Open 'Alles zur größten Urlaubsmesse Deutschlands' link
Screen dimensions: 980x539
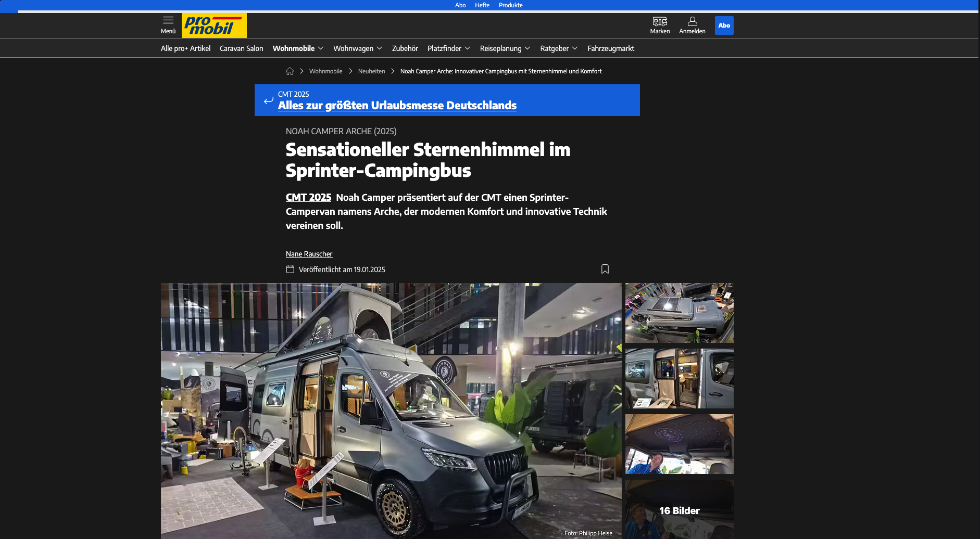(x=397, y=106)
